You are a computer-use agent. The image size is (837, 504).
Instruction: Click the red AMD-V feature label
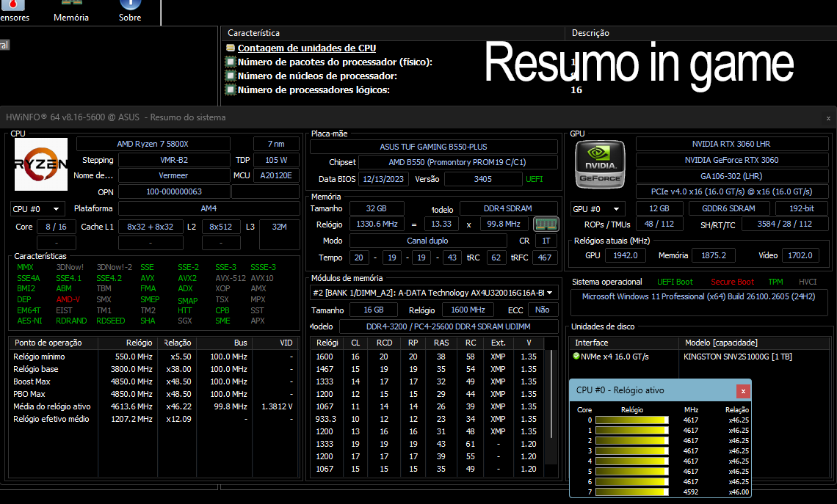tap(68, 300)
